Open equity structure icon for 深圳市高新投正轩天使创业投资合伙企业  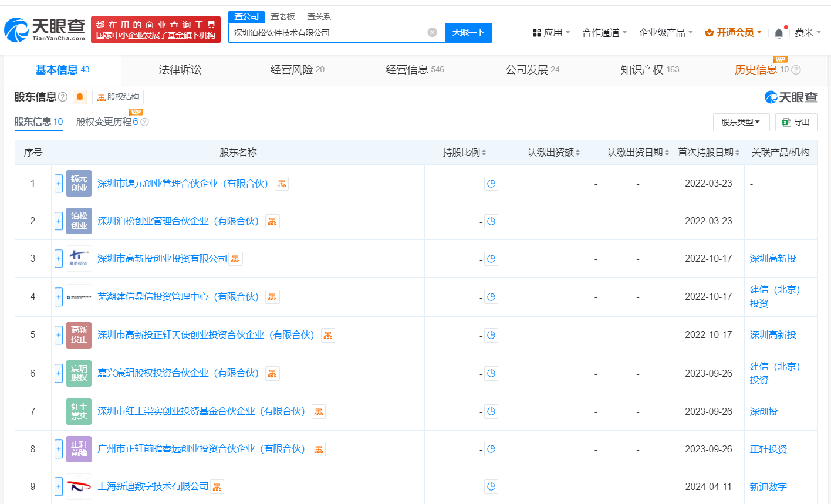(328, 335)
